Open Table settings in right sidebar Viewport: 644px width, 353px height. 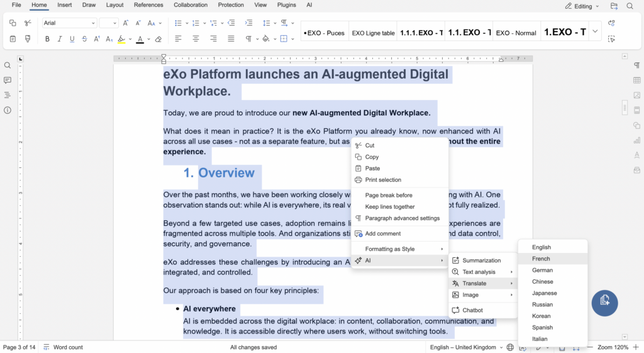[x=636, y=81]
